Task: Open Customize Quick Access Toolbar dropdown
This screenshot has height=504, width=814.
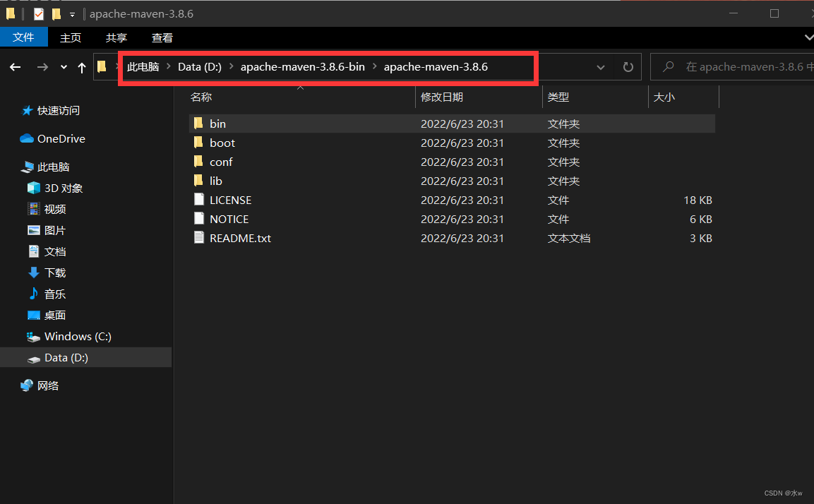Action: (72, 15)
